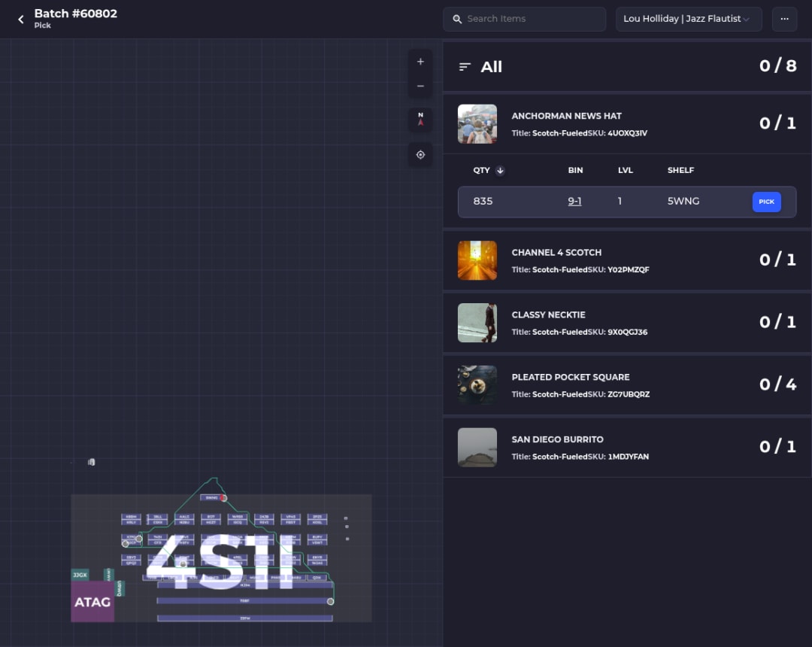Select the All items header
This screenshot has width=812, height=647.
click(626, 67)
